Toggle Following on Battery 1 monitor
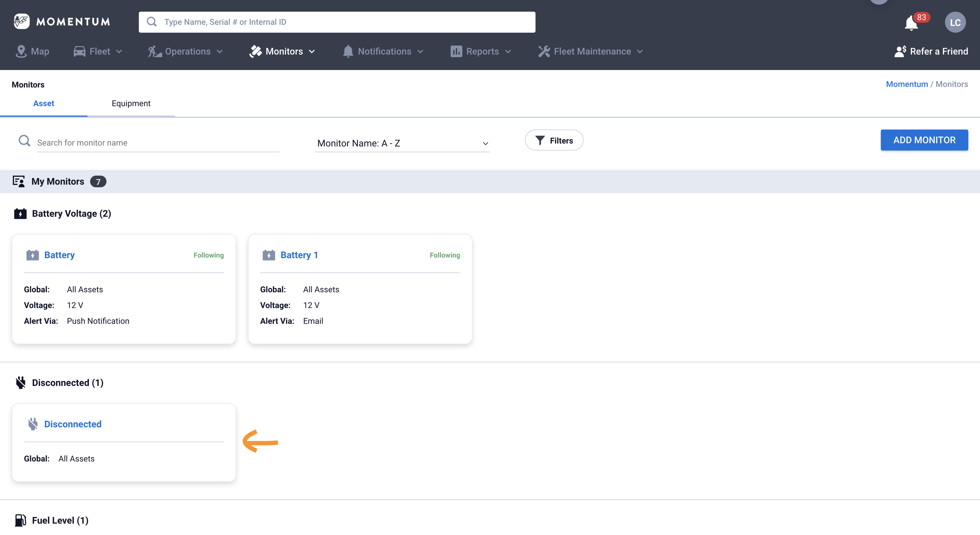Viewport: 980px width, 535px height. tap(445, 255)
